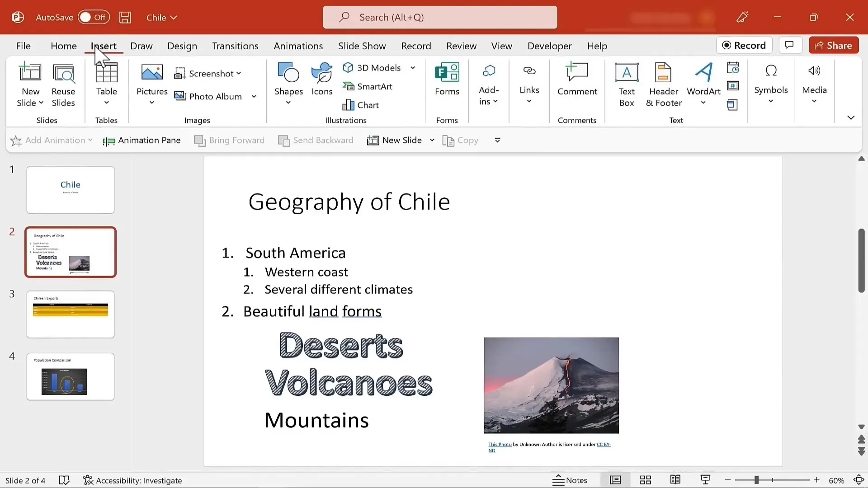This screenshot has width=868, height=488.
Task: Click the Add-ins icon
Action: pyautogui.click(x=489, y=71)
